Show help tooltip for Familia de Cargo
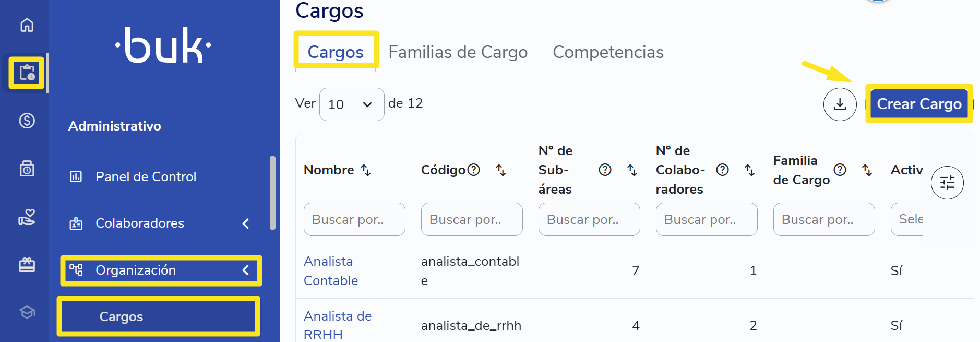Screen dimensions: 980x342 pos(840,170)
